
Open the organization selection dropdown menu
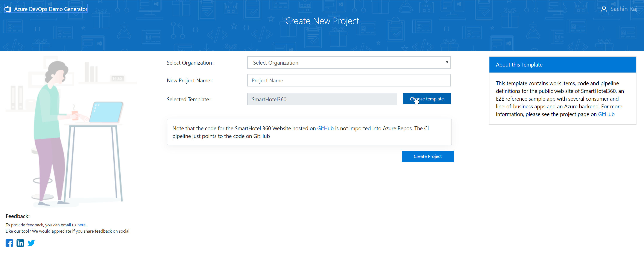pyautogui.click(x=348, y=62)
